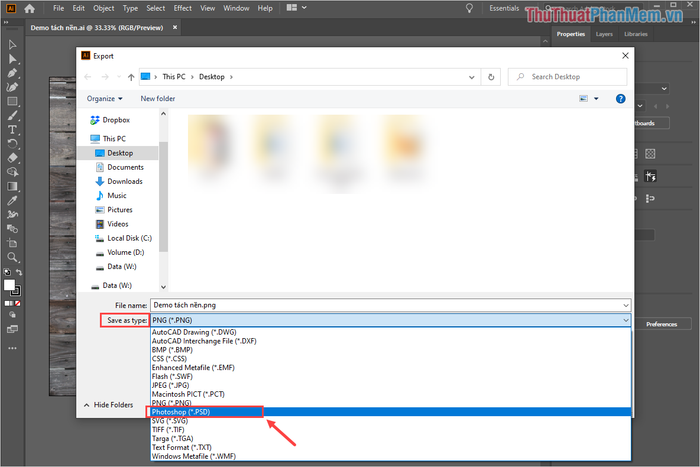
Task: Click the white Fill color swatch
Action: (9, 285)
